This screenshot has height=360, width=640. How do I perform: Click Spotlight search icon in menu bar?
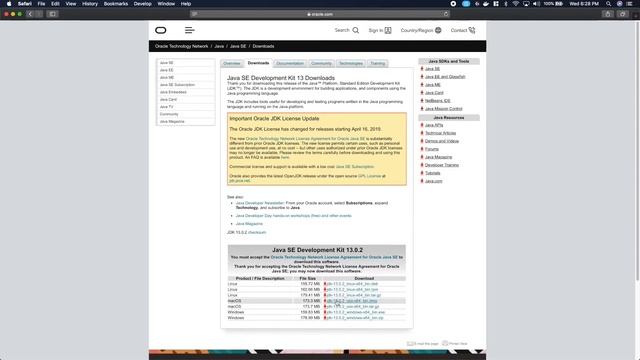click(x=609, y=4)
